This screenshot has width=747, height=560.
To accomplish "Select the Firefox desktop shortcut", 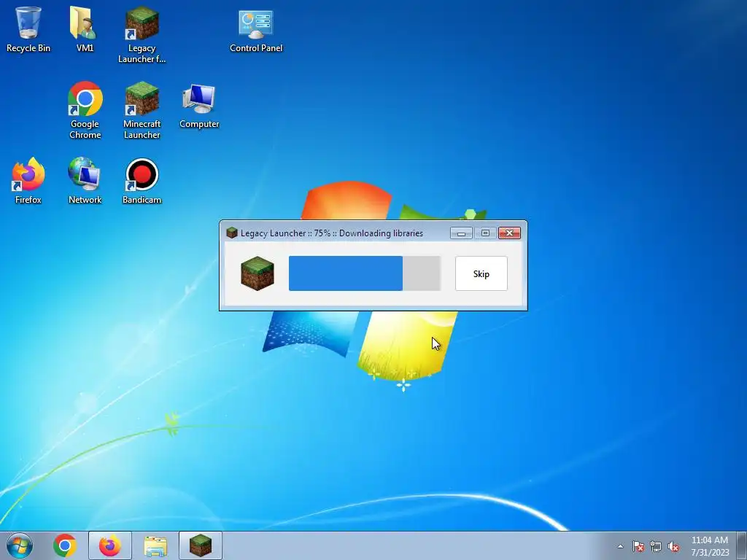I will click(28, 181).
